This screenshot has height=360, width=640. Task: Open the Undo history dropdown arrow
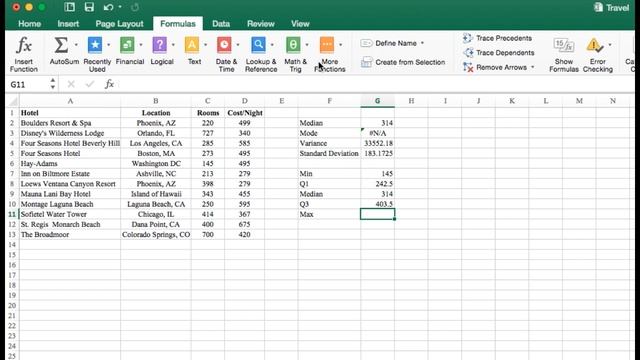(120, 7)
